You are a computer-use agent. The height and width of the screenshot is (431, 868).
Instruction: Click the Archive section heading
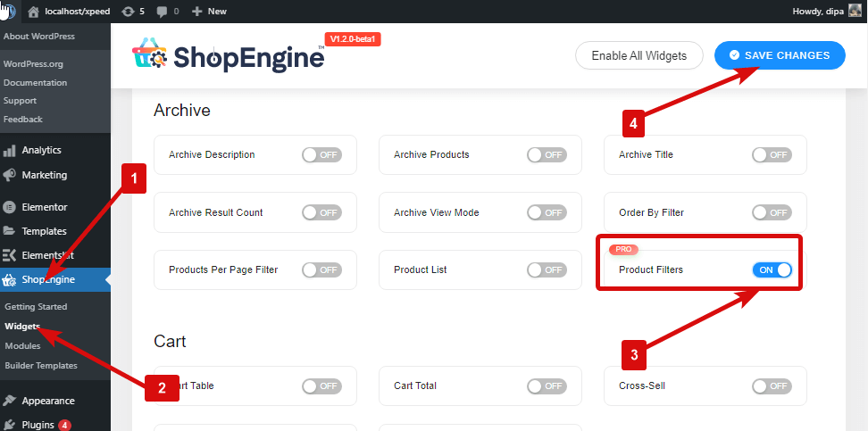[x=182, y=110]
